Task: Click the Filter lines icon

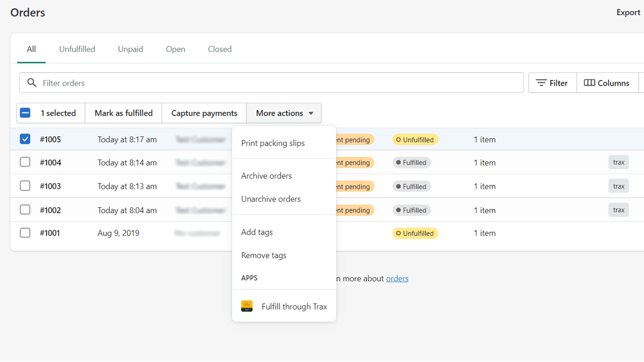Action: pos(541,83)
